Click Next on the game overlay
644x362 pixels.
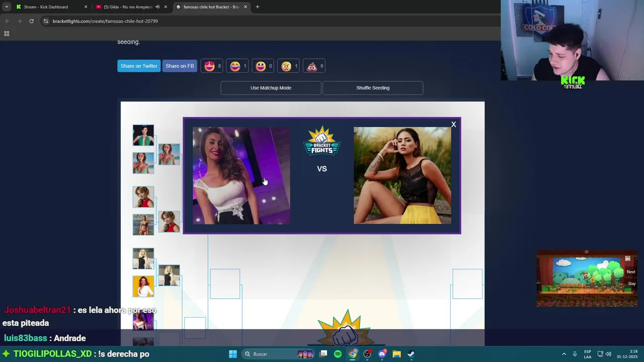pos(631,271)
